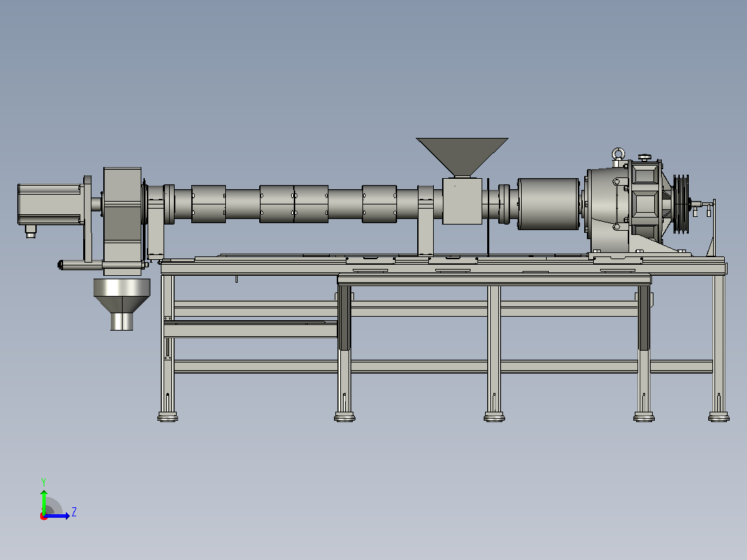Select the grooved belt pulley beside the gearbox
This screenshot has height=560, width=747.
680,204
